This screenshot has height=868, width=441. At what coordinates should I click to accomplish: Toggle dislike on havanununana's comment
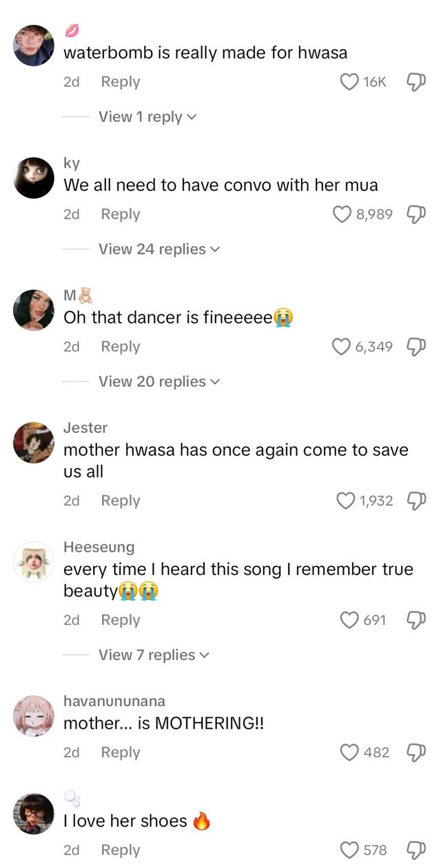pos(416,752)
